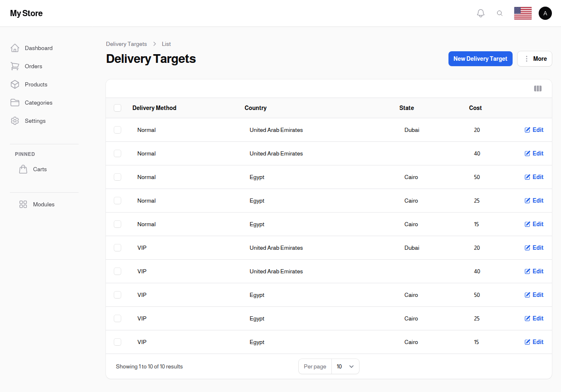The height and width of the screenshot is (392, 561).
Task: Click the Modules grid icon
Action: [23, 204]
